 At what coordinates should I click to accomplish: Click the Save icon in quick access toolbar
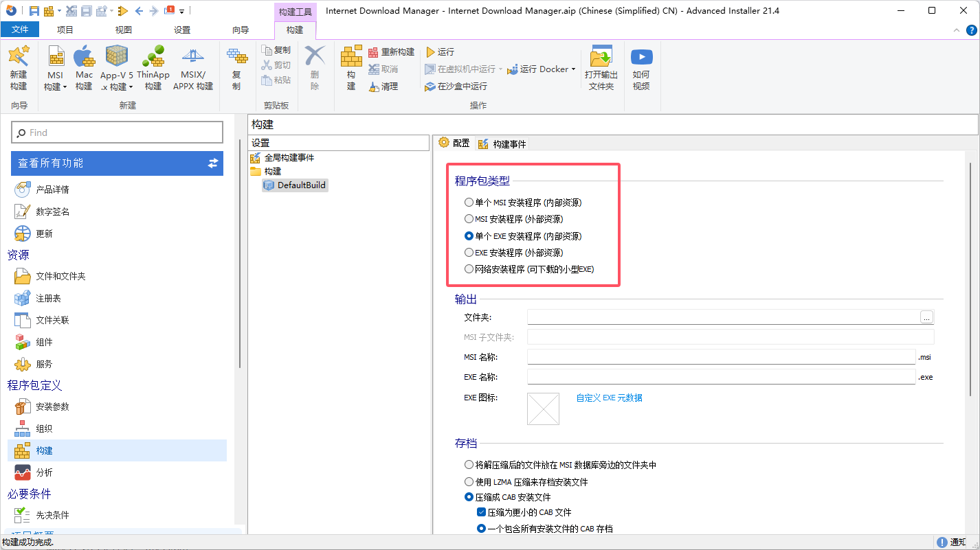tap(34, 11)
